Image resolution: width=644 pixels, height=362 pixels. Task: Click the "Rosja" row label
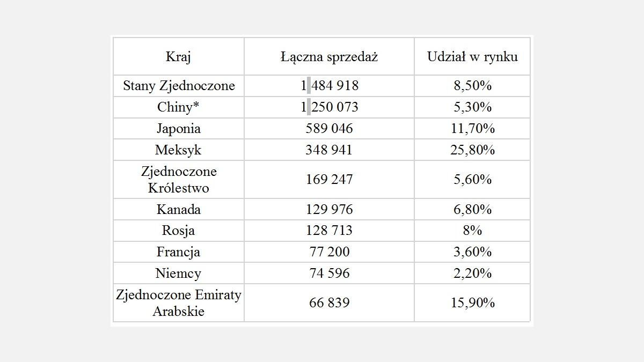pos(178,231)
